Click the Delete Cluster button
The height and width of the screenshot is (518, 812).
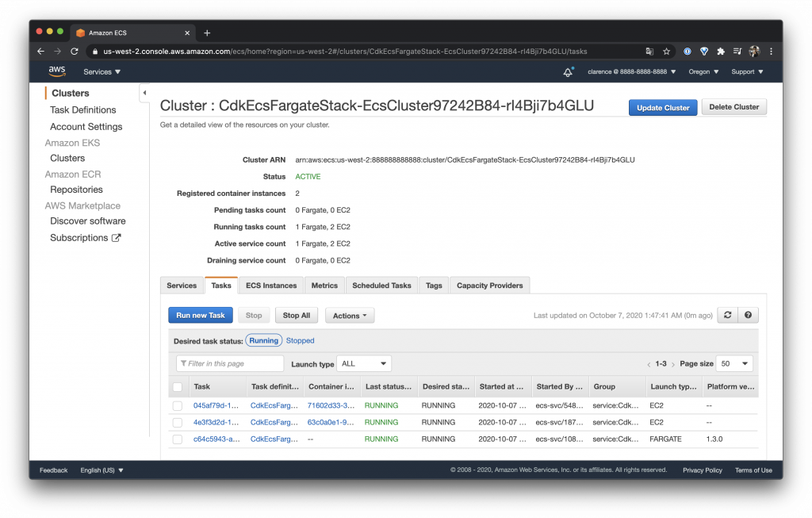pos(733,107)
